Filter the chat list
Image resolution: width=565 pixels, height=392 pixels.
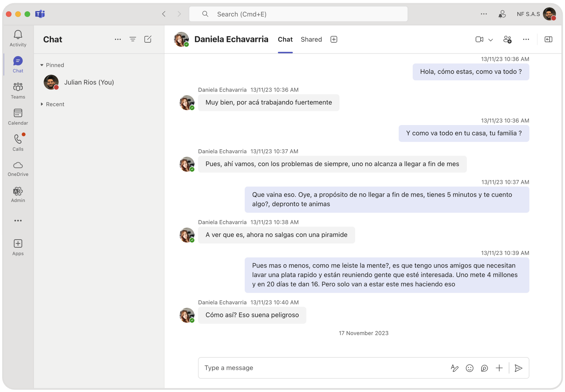(x=133, y=39)
